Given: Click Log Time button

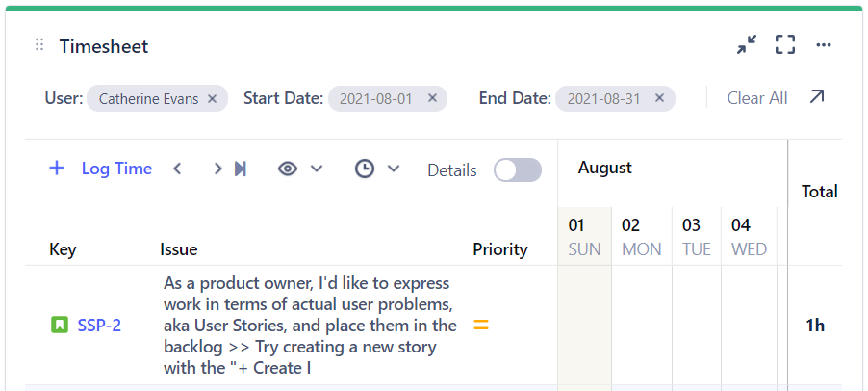Looking at the screenshot, I should click(x=101, y=169).
